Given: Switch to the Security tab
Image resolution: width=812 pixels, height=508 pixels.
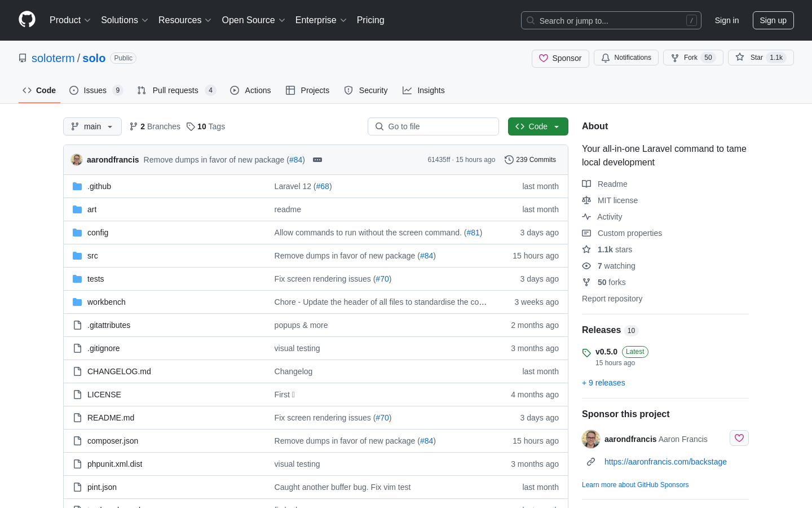Looking at the screenshot, I should (x=366, y=90).
